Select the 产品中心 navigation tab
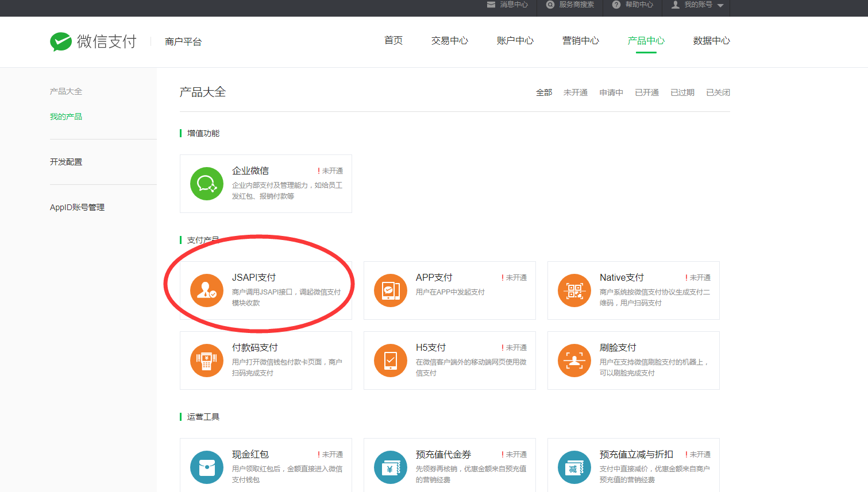Viewport: 868px width, 492px height. pyautogui.click(x=646, y=41)
